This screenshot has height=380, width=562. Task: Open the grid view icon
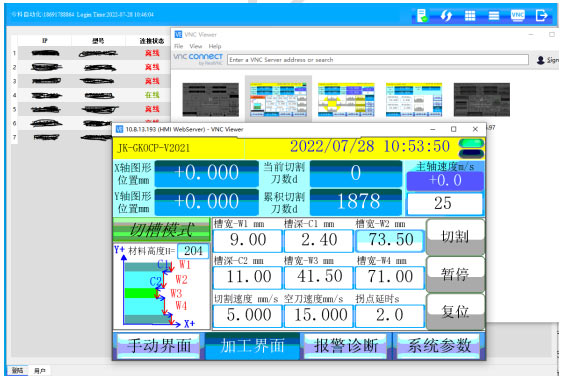[x=470, y=15]
